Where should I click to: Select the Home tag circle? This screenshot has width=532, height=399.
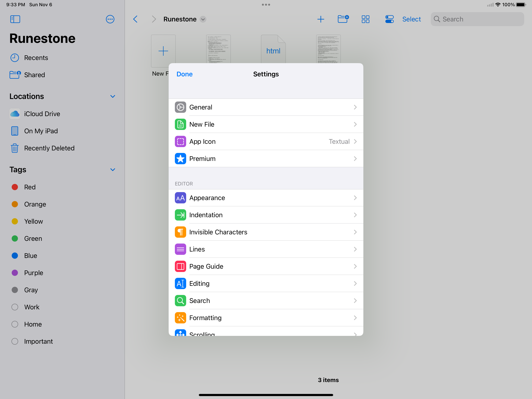pos(15,324)
